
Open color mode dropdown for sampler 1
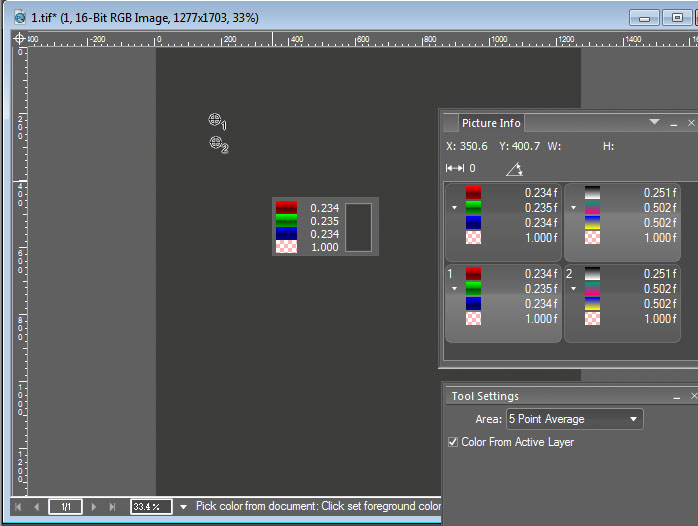(454, 289)
